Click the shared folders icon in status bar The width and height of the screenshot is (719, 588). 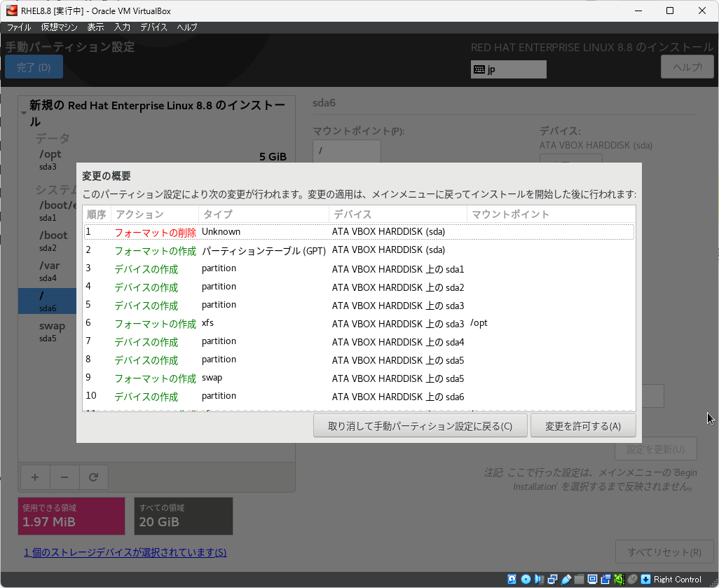(579, 580)
